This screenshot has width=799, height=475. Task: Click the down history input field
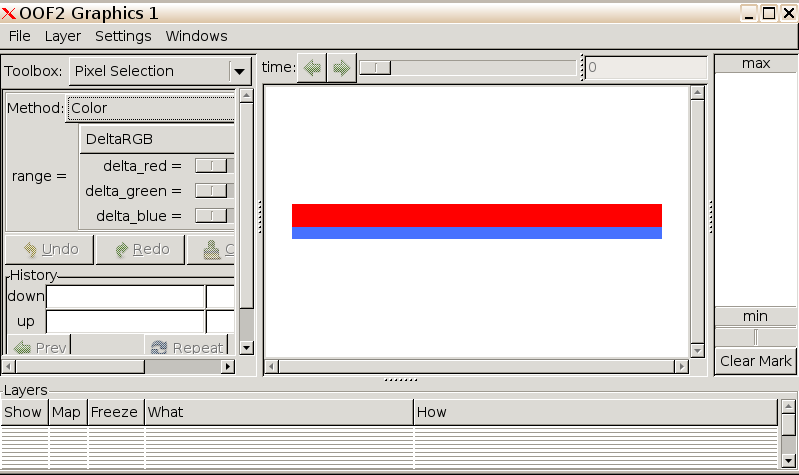pyautogui.click(x=125, y=297)
